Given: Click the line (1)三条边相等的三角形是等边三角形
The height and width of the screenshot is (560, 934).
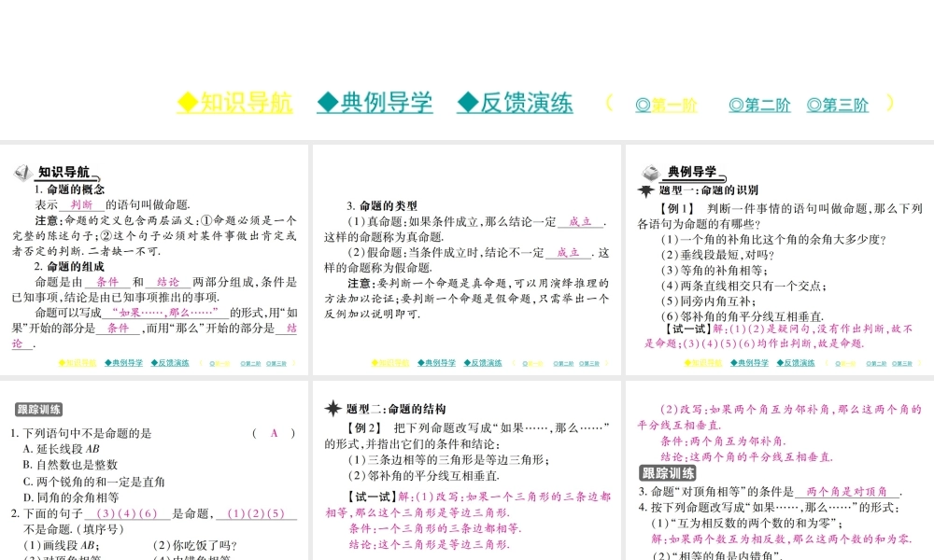Looking at the screenshot, I should coord(448,460).
